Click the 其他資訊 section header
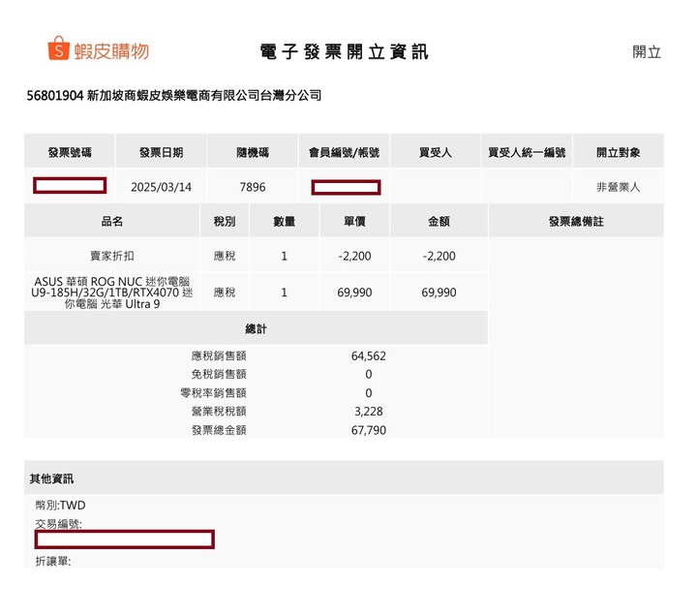 pyautogui.click(x=51, y=478)
